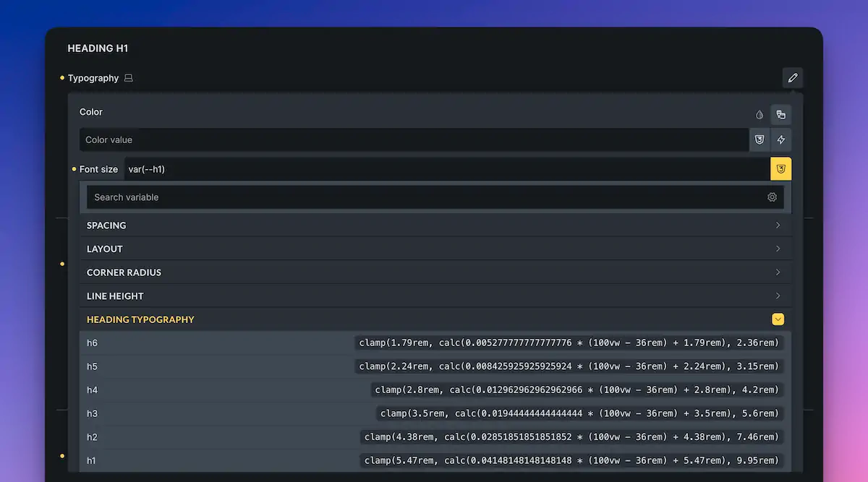Toggle the yellow dot next to Typography
868x482 pixels.
tap(62, 77)
